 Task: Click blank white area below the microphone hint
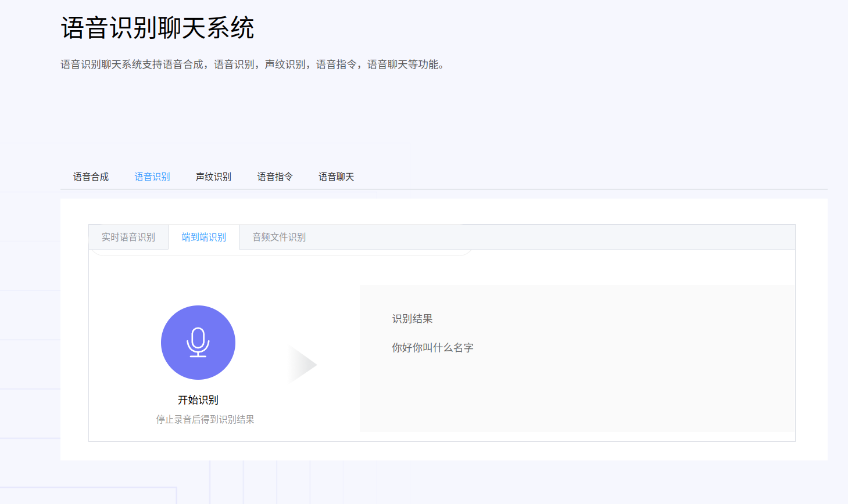221,434
